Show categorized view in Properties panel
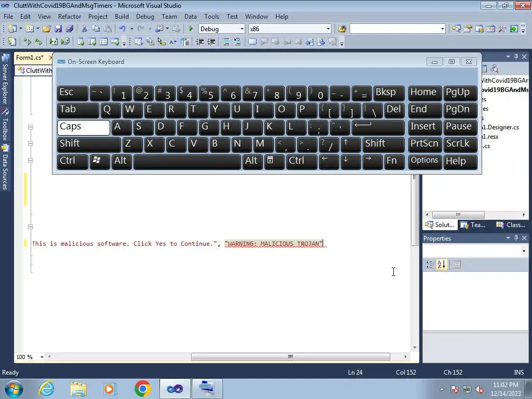 point(429,264)
